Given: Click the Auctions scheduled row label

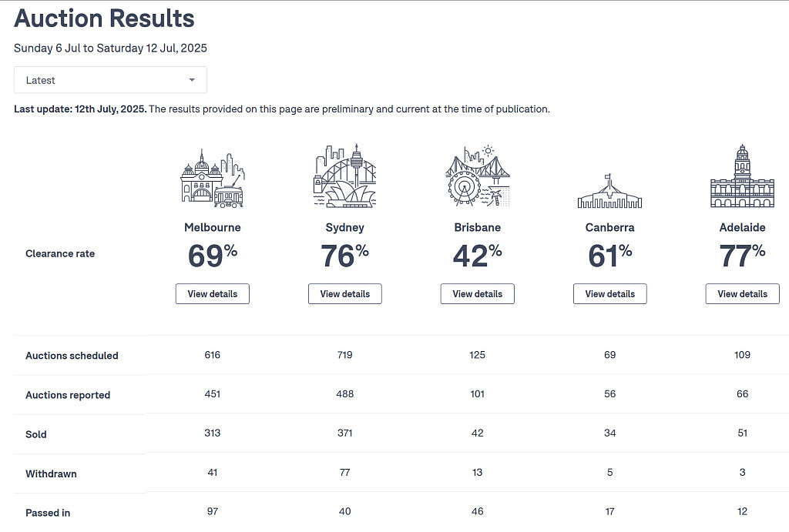Looking at the screenshot, I should pos(72,356).
